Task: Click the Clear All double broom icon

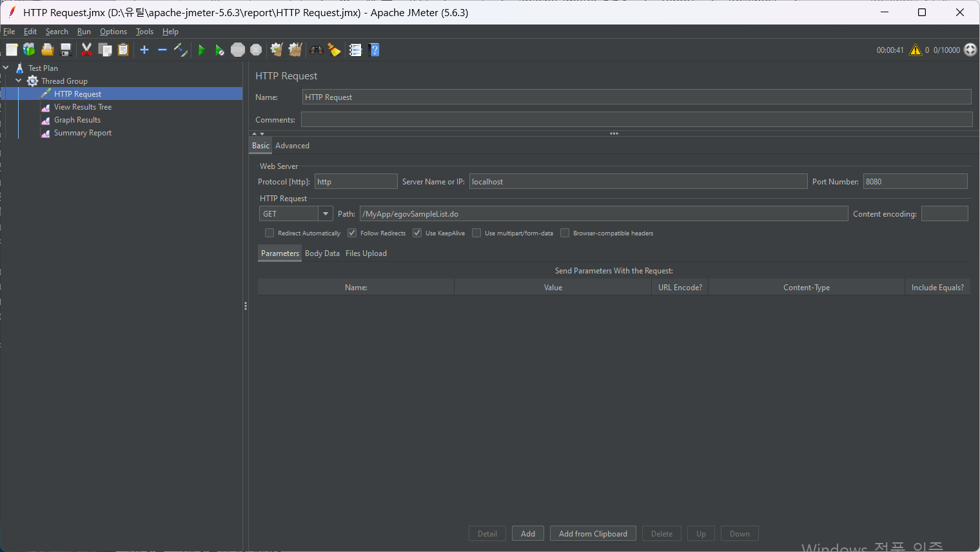Action: [x=295, y=50]
